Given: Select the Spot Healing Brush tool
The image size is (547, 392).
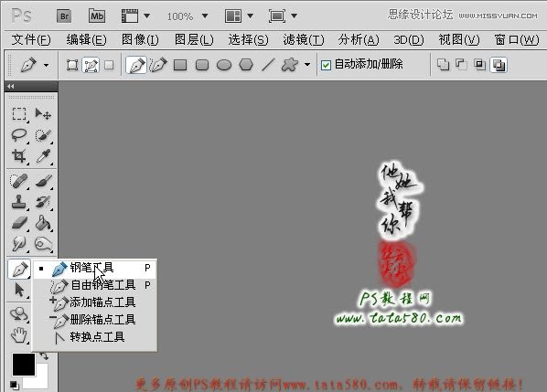Looking at the screenshot, I should tap(19, 181).
